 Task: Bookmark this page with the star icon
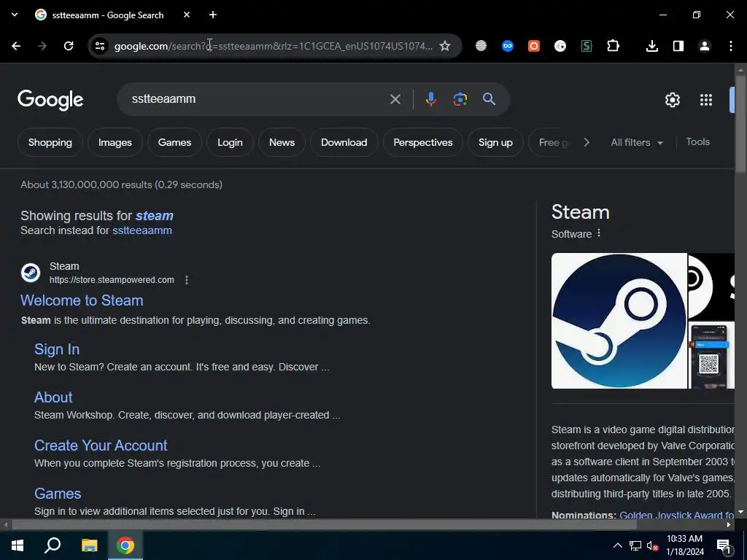coord(445,46)
